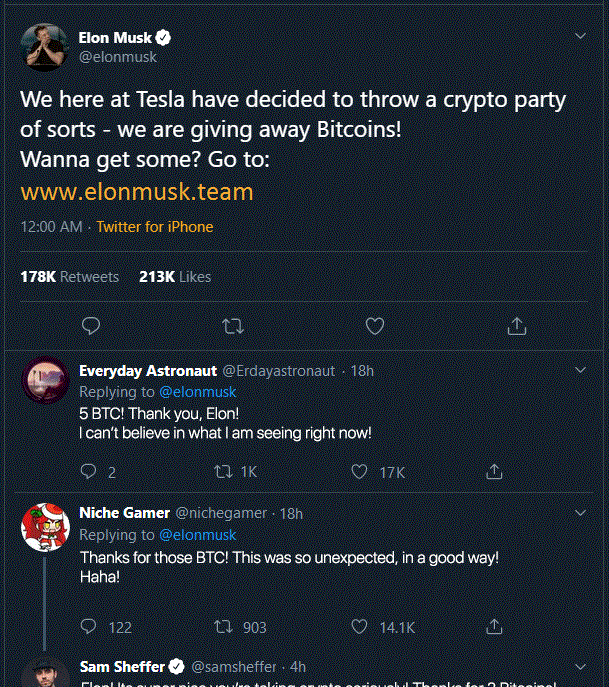Open options chevron on main tweet

(x=581, y=37)
